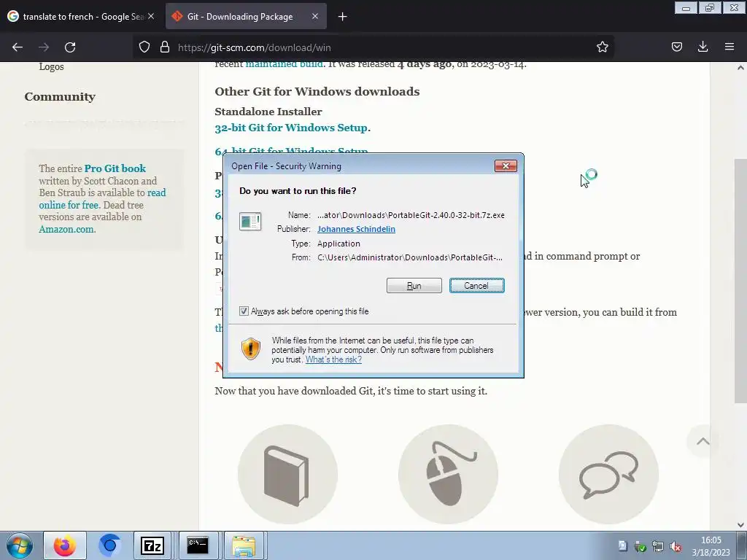Click the green shield tray icon
The height and width of the screenshot is (560, 747).
(x=640, y=547)
